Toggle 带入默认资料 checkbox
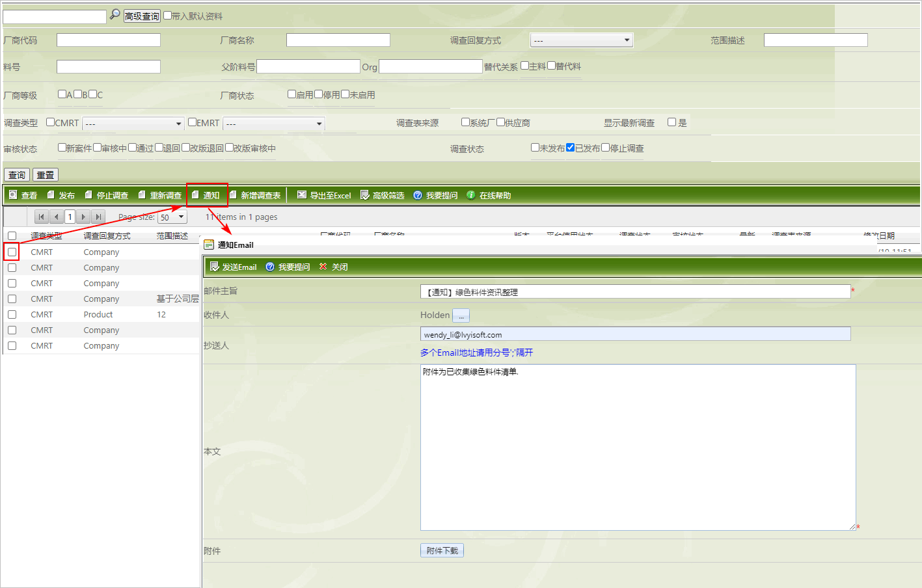 click(x=167, y=15)
